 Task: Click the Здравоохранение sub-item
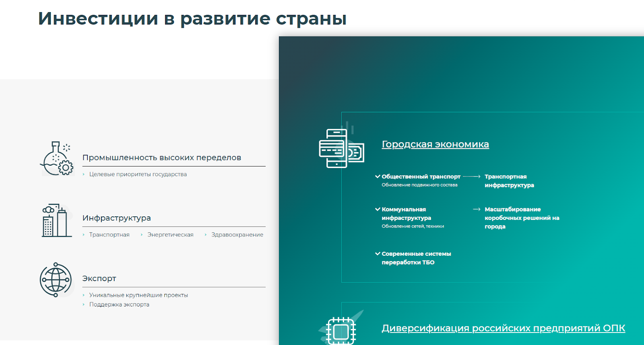tap(237, 235)
